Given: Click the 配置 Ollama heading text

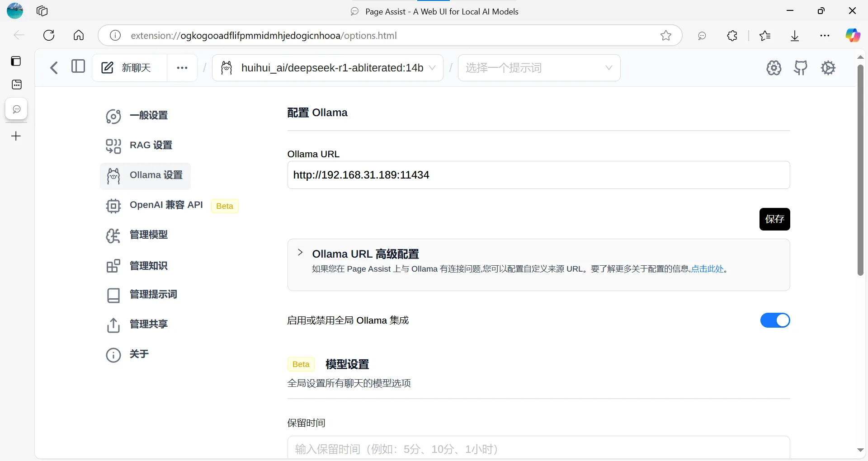Looking at the screenshot, I should pos(317,113).
